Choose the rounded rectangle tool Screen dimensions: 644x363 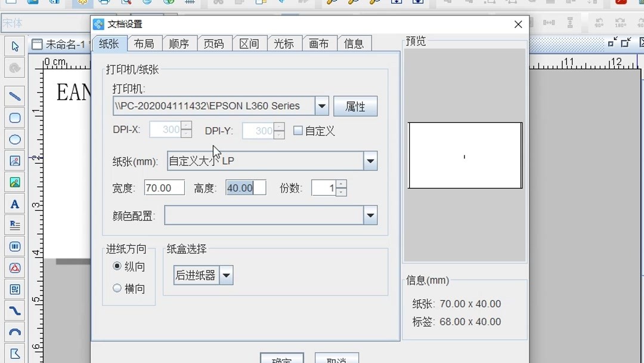pyautogui.click(x=14, y=118)
